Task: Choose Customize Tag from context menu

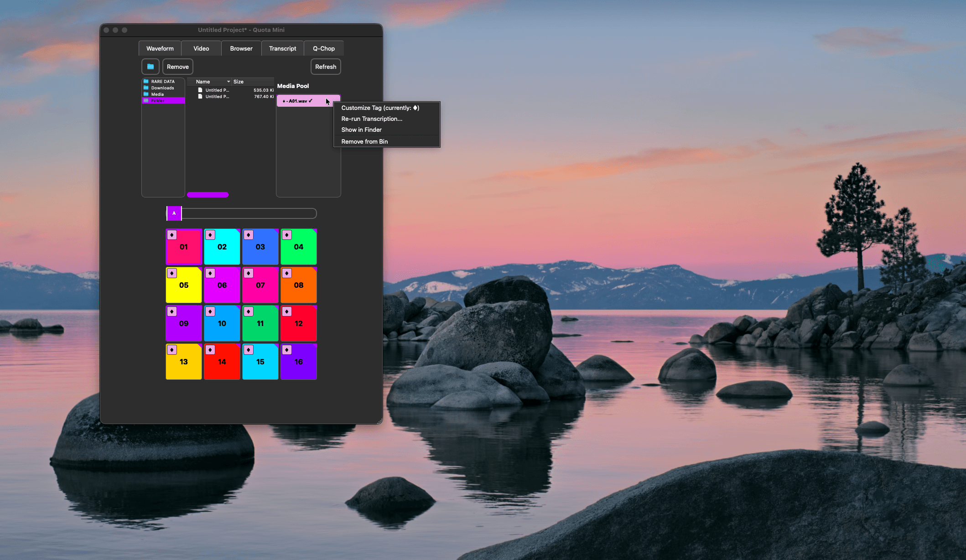Action: (380, 108)
